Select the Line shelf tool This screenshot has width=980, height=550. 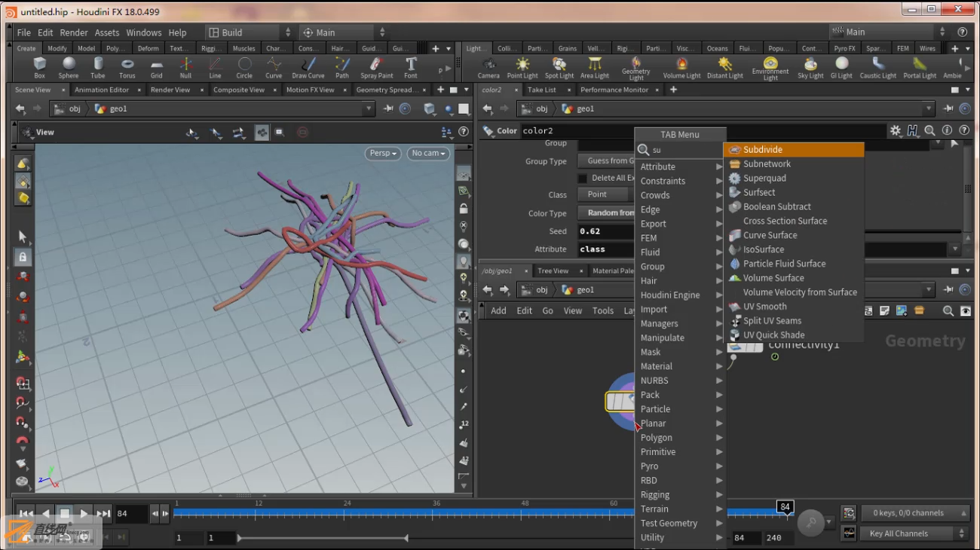pyautogui.click(x=215, y=68)
